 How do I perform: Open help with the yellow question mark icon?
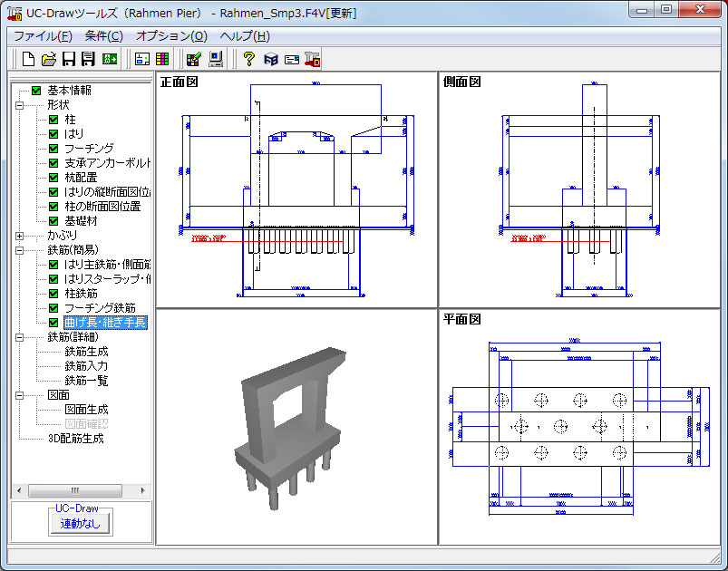(x=248, y=60)
